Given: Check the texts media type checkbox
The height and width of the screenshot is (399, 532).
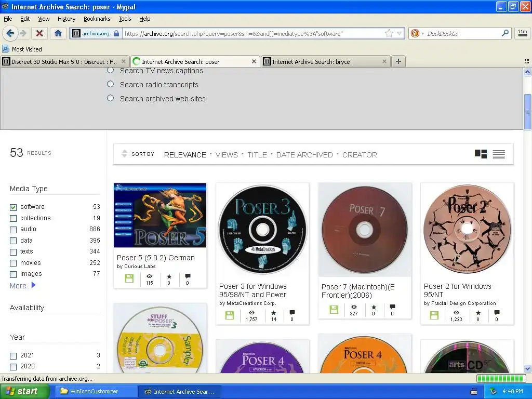Looking at the screenshot, I should 13,252.
